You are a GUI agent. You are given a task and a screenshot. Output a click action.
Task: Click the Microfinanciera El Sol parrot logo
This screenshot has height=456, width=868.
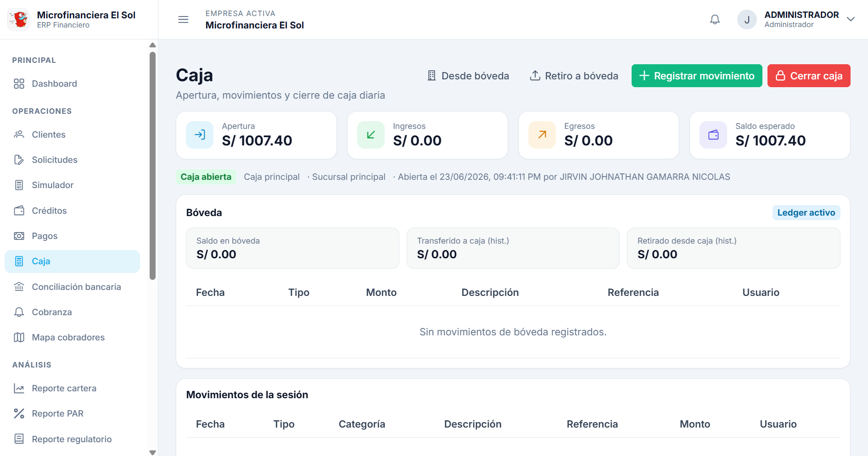point(19,20)
